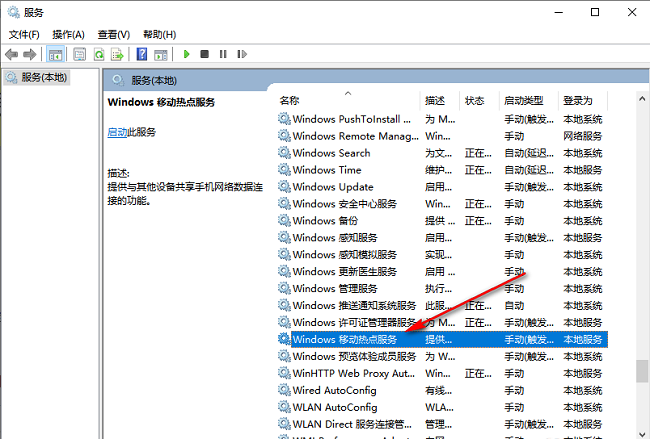Viewport: 650px width, 439px height.
Task: Click magnifier icon in 服务(本地) header
Action: coord(118,80)
